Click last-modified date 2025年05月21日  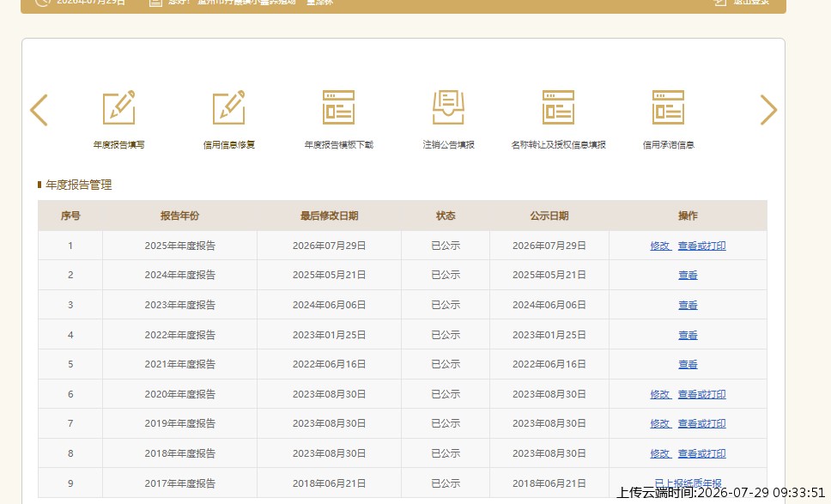[x=329, y=275]
